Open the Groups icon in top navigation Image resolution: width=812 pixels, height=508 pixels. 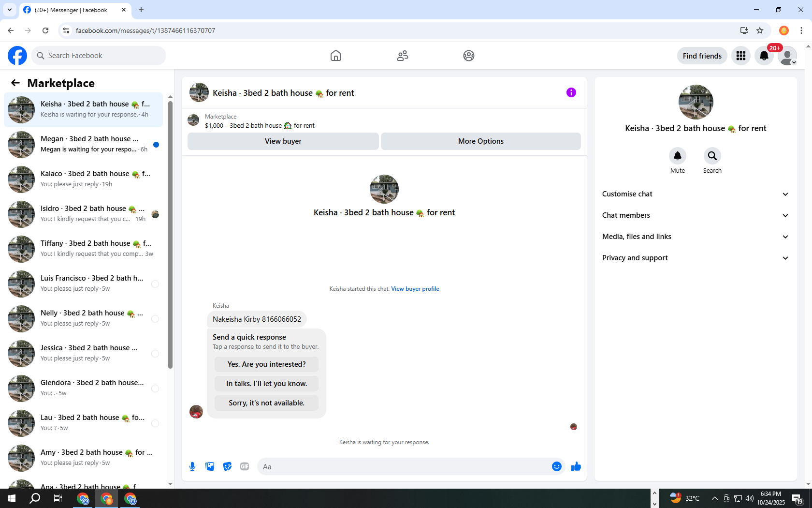(x=469, y=56)
